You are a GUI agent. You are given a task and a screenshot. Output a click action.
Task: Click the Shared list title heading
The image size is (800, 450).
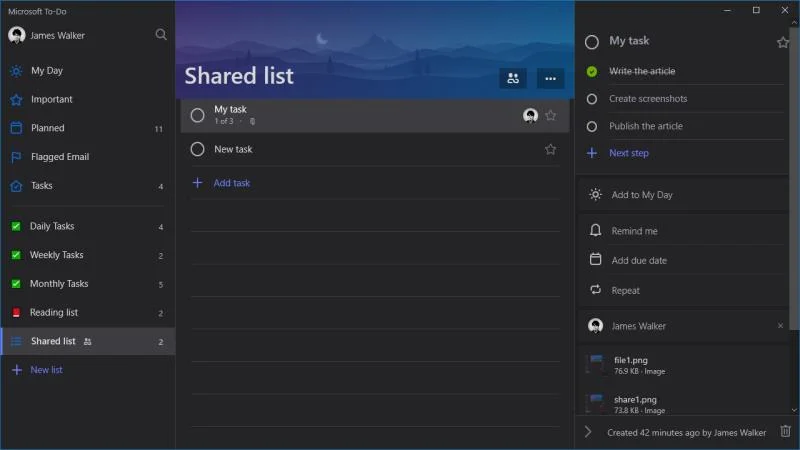click(239, 76)
